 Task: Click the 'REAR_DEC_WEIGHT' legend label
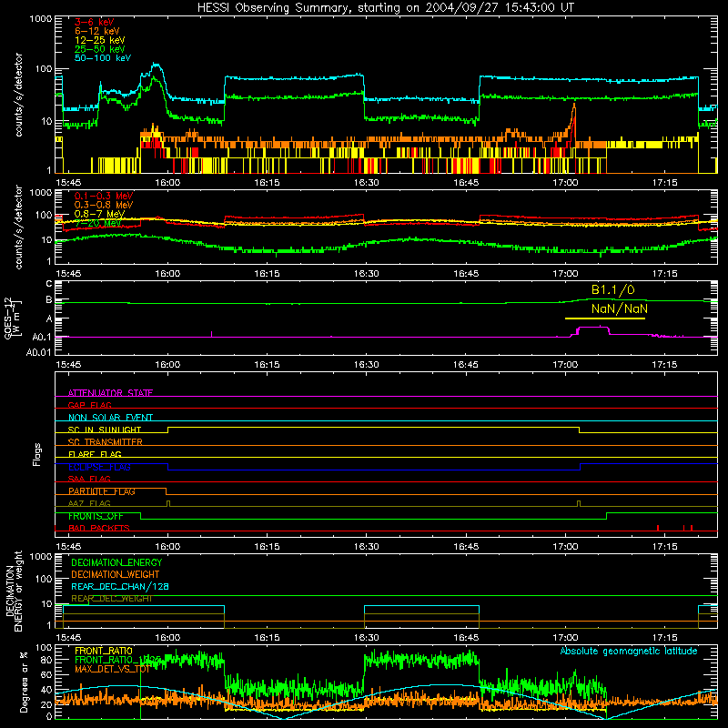click(112, 599)
